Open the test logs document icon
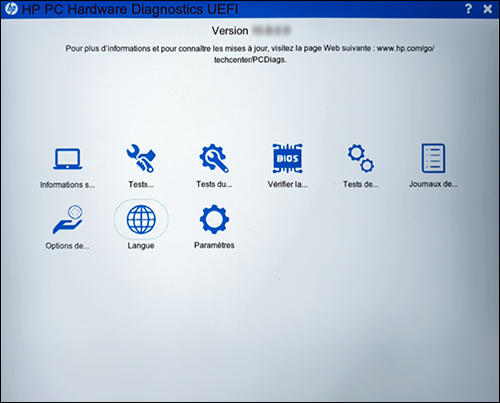 [433, 158]
